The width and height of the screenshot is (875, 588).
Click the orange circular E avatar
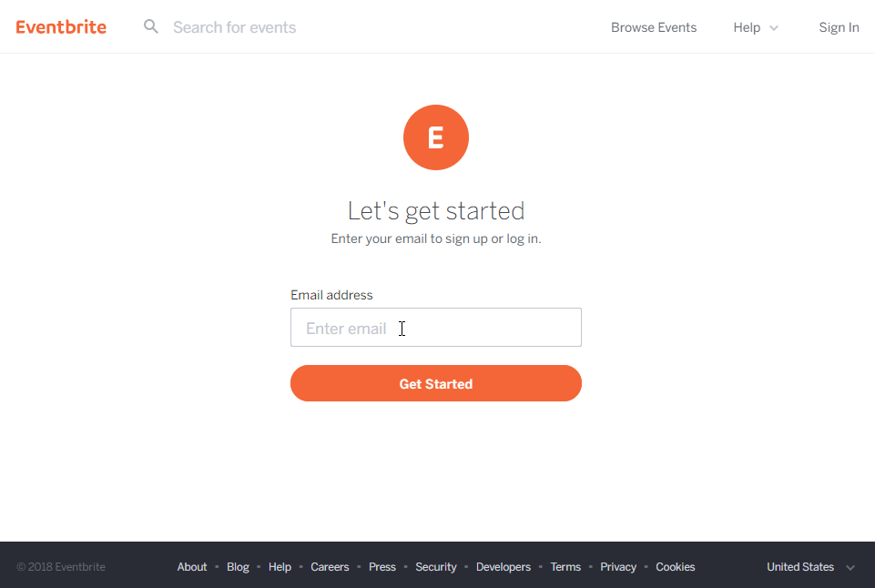coord(436,137)
